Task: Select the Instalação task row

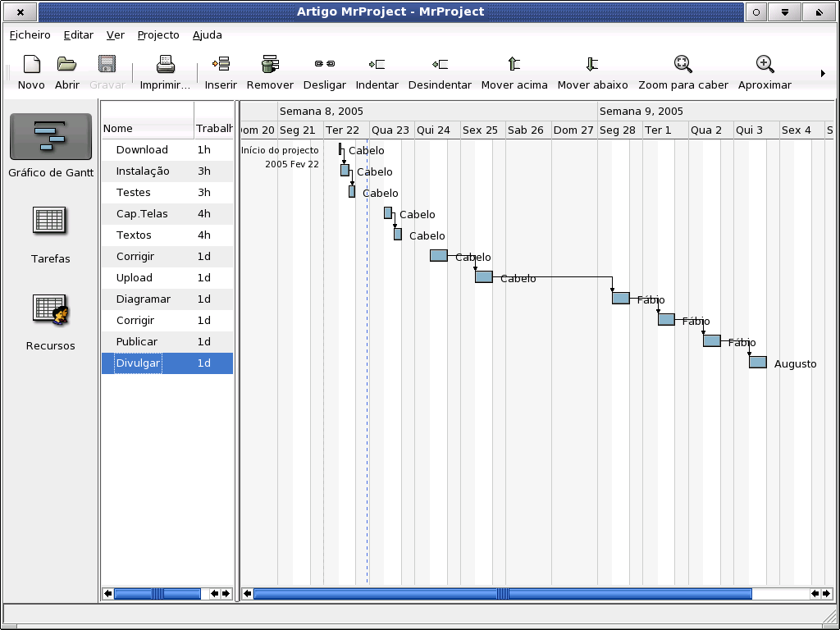Action: (x=167, y=171)
